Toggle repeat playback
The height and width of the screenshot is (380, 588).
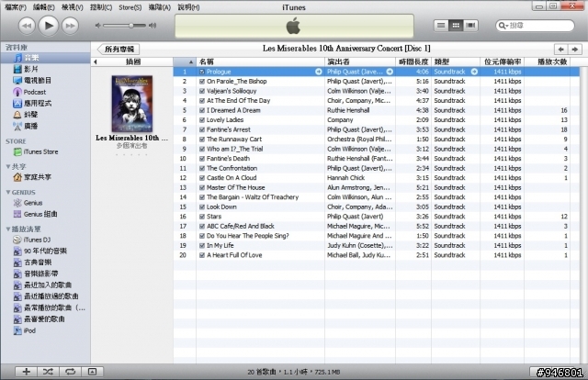click(x=70, y=372)
